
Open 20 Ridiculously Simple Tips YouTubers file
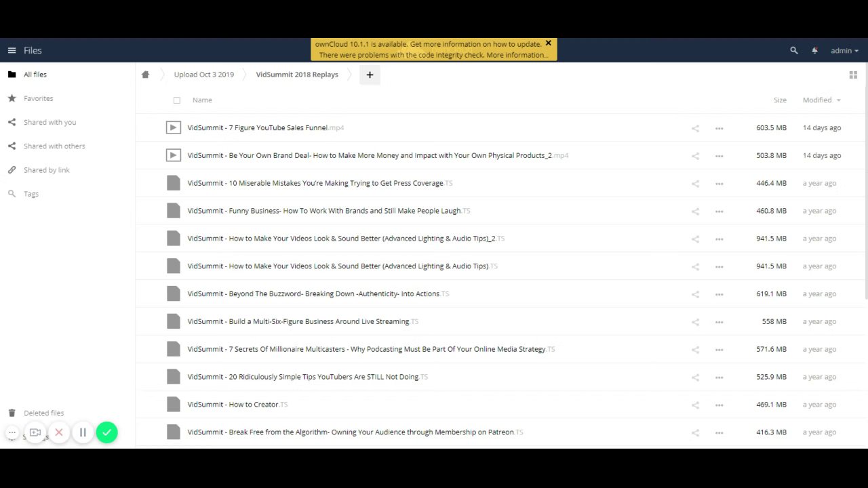click(x=308, y=377)
